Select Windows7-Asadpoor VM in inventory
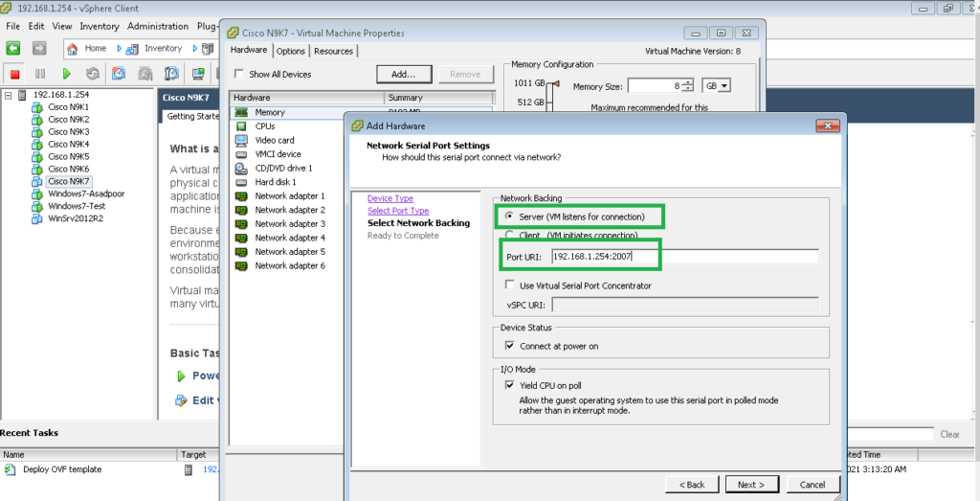The image size is (980, 501). (85, 194)
